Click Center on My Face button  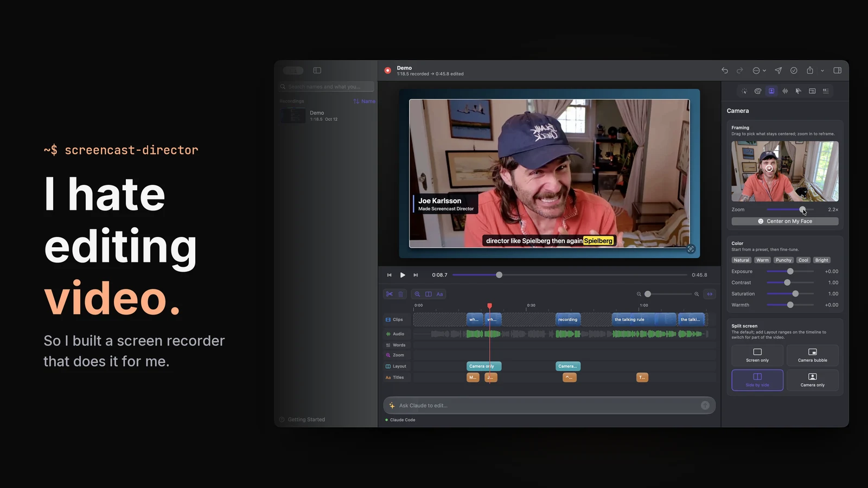point(785,221)
